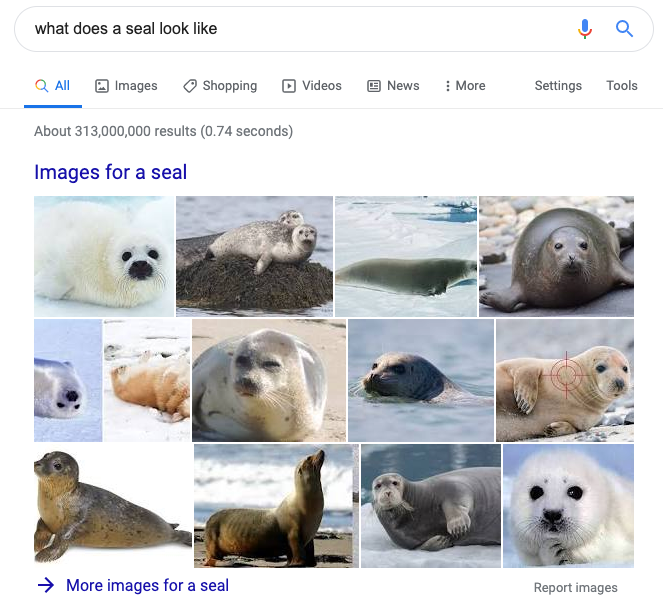663x607 pixels.
Task: Click the All tab magnifier icon
Action: coord(41,86)
